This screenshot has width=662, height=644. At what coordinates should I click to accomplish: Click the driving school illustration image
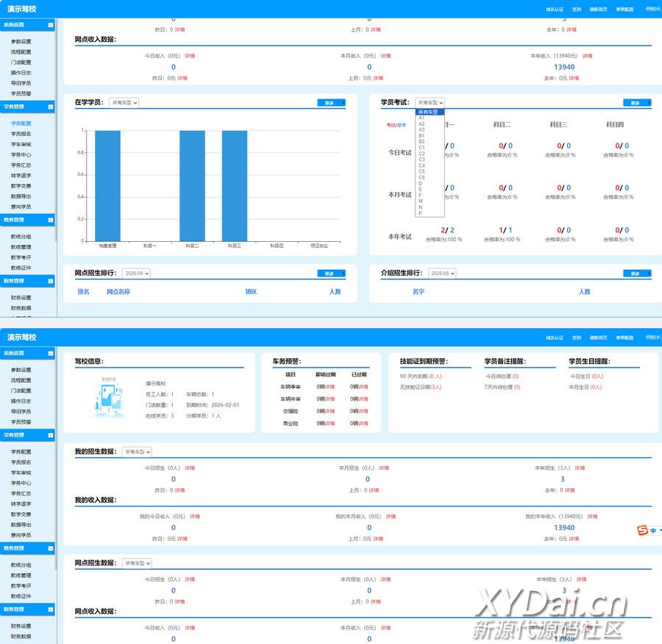tap(105, 398)
